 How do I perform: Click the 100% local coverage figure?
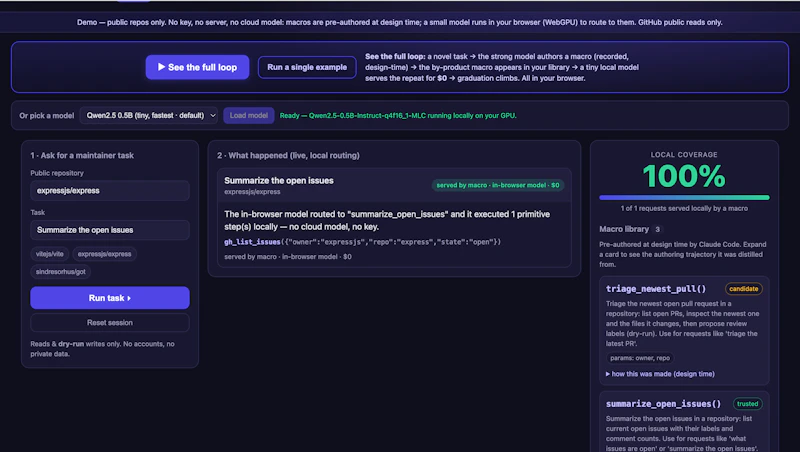tap(684, 177)
